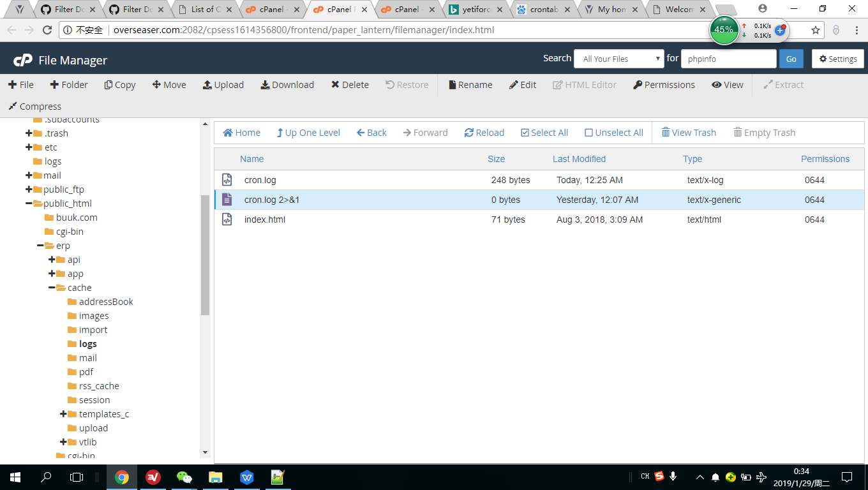Collapse the public_html folder
This screenshot has width=868, height=490.
(29, 204)
